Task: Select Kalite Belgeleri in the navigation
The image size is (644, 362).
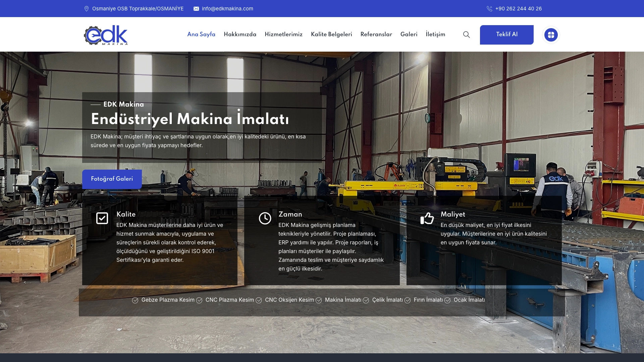Action: pos(331,34)
